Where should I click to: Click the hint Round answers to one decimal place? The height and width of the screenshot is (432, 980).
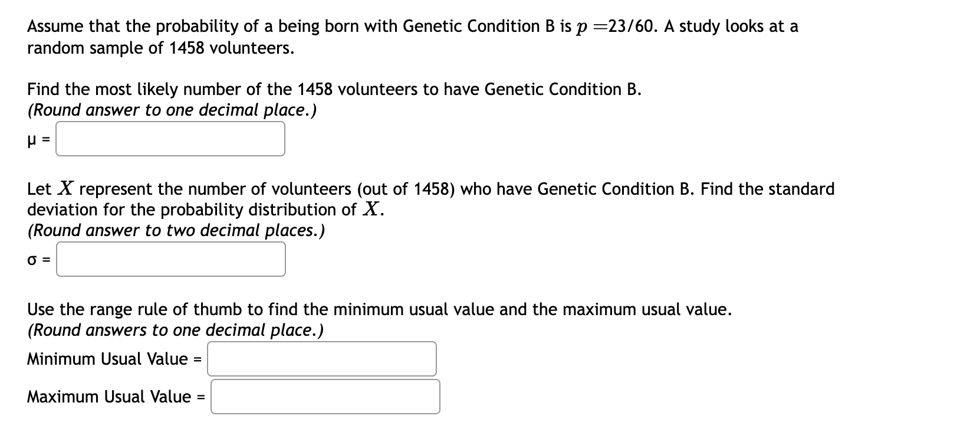(x=176, y=330)
